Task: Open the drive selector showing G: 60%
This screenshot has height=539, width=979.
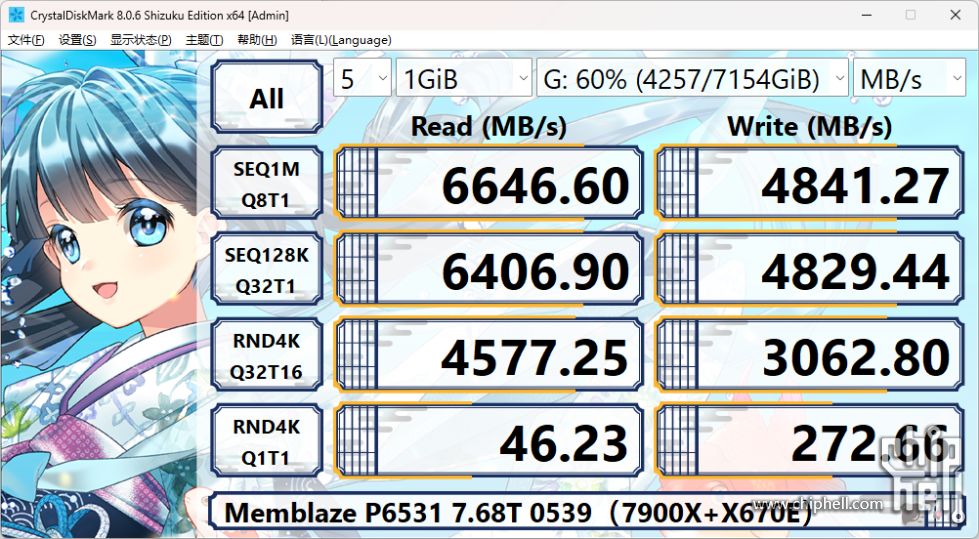Action: pos(692,78)
